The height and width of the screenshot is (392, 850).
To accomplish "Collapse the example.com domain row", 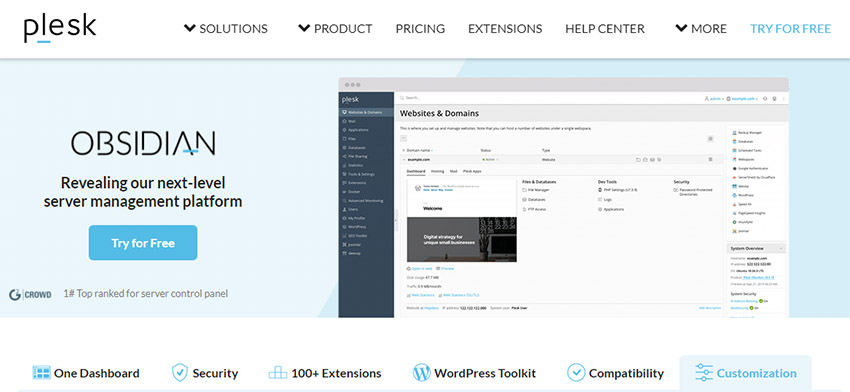I will 403,159.
